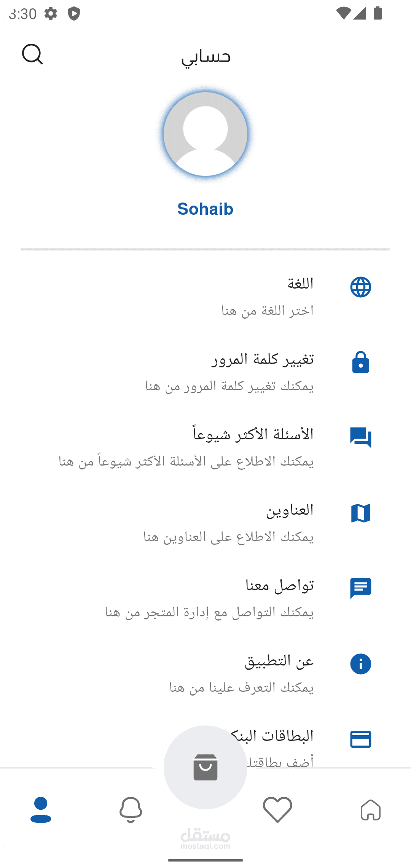Image resolution: width=411 pixels, height=868 pixels.
Task: Tap the bank cards credit card icon
Action: [x=360, y=739]
